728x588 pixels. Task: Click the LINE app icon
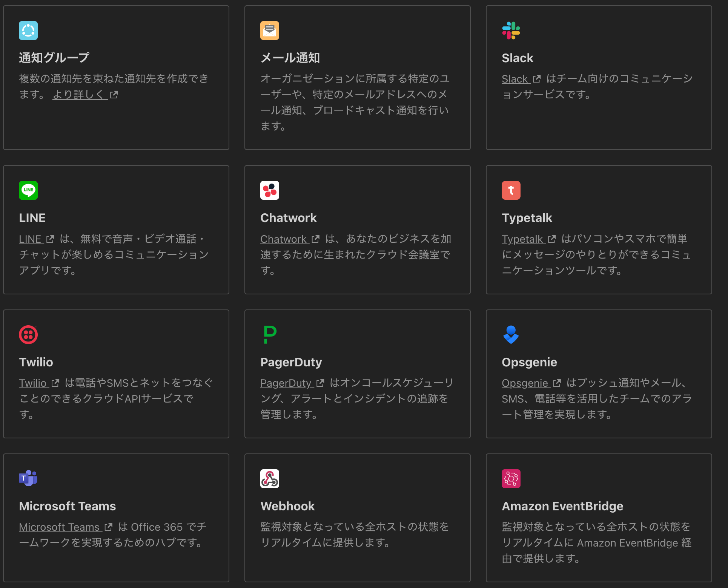28,190
